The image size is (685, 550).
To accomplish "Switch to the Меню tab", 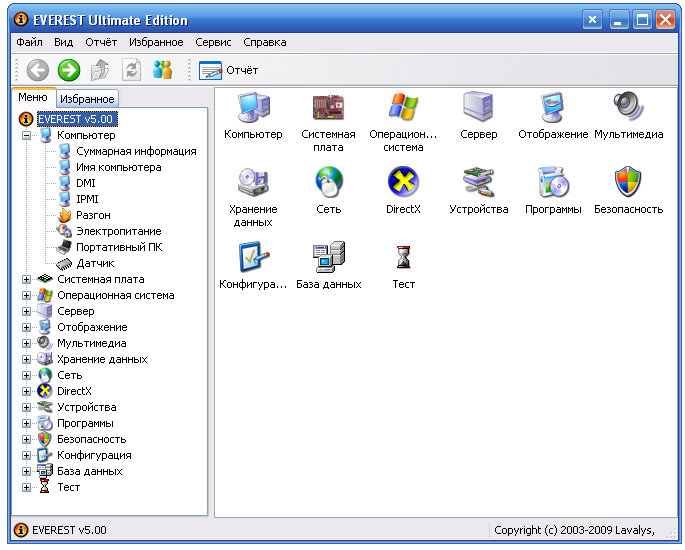I will (x=33, y=97).
